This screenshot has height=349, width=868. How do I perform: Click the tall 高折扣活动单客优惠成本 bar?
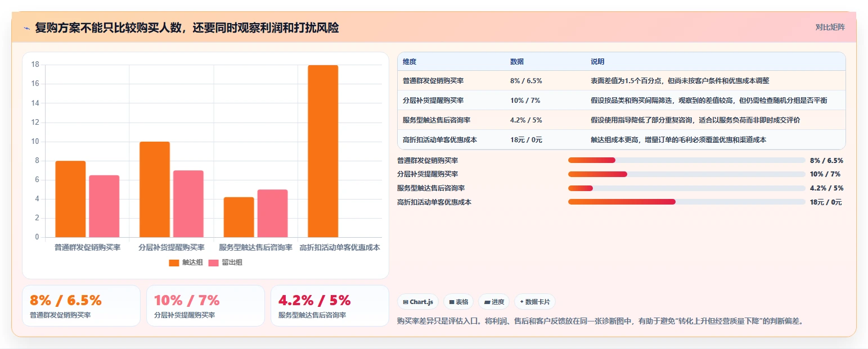[323, 151]
